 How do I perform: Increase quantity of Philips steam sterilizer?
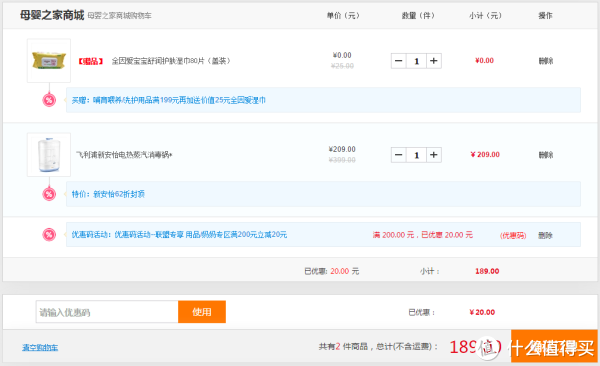[x=434, y=155]
